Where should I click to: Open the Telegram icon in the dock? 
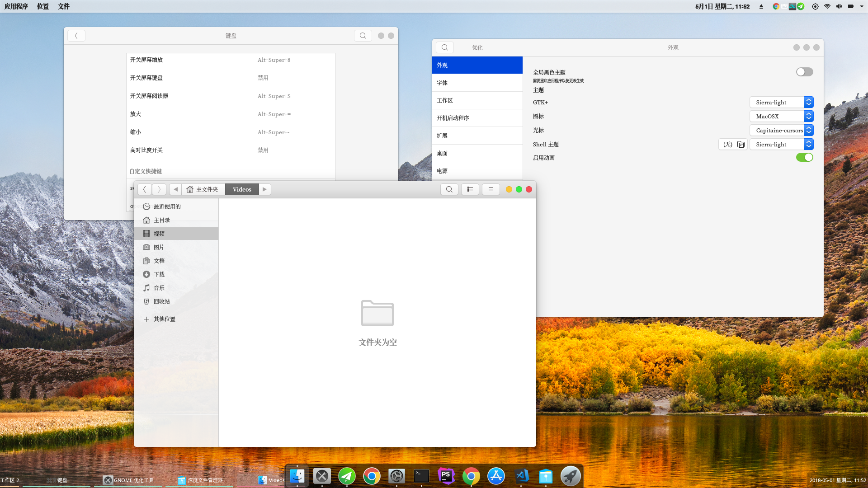(x=347, y=476)
